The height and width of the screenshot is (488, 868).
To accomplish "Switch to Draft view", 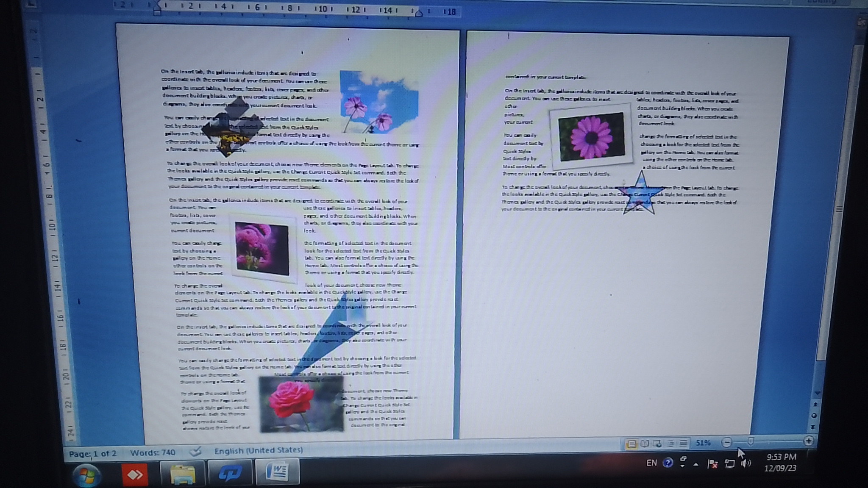I will [x=683, y=444].
